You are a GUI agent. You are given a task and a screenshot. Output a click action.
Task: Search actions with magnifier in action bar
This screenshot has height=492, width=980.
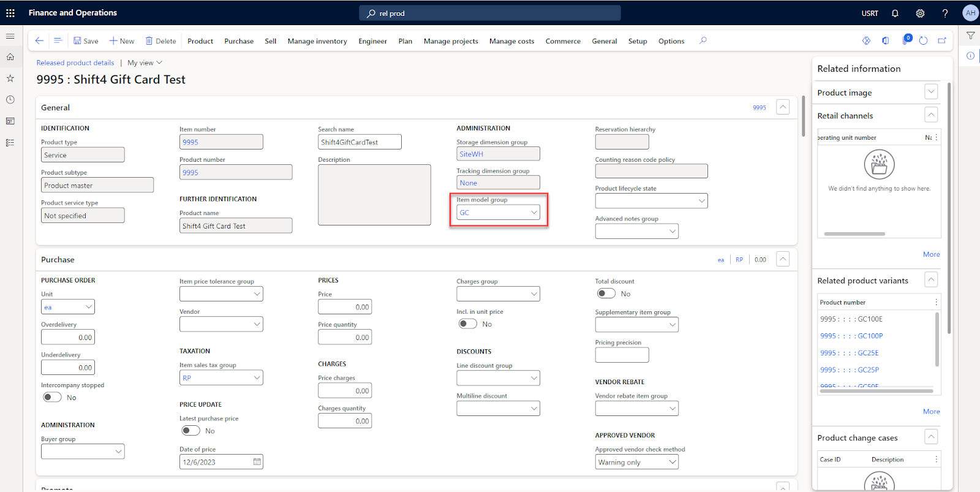[x=703, y=40]
